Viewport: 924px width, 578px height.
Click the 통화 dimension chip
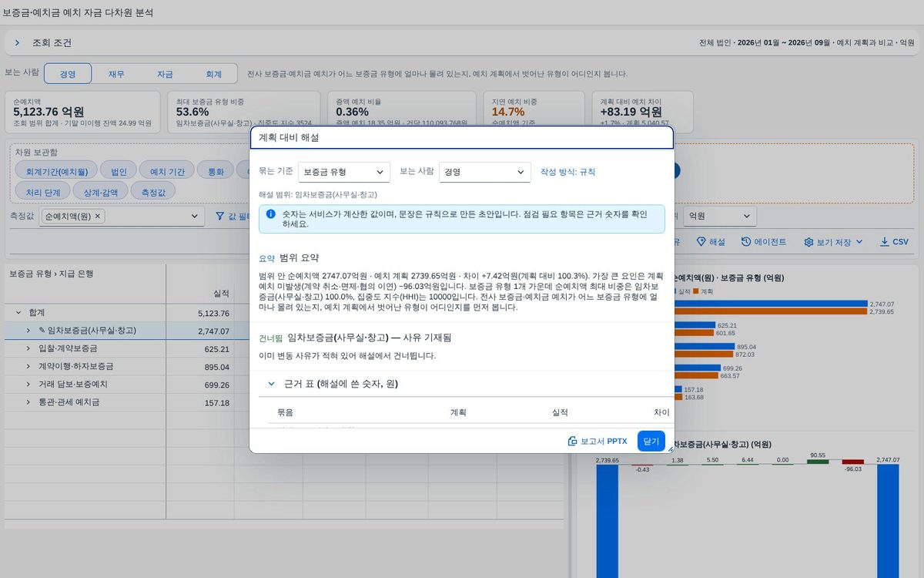point(216,171)
